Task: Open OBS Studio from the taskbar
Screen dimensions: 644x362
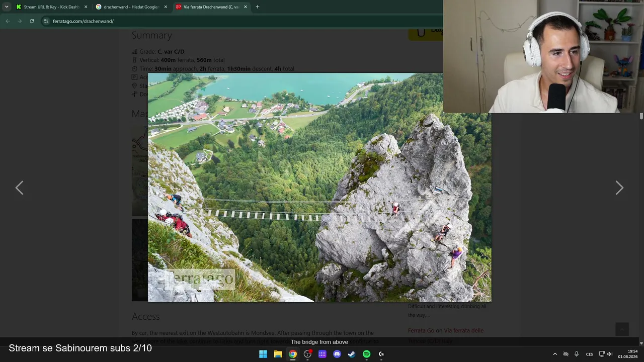Action: coord(307,354)
